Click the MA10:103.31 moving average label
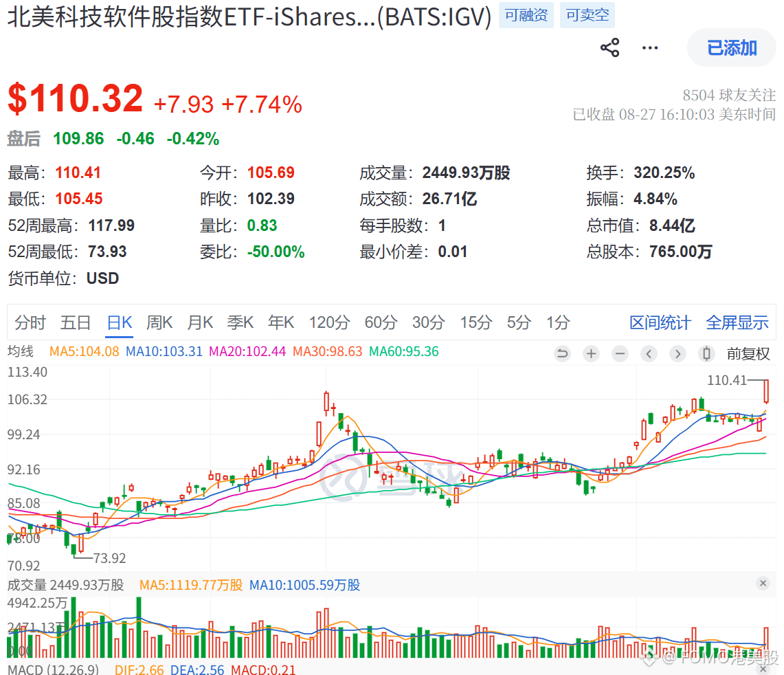784x675 pixels. pyautogui.click(x=164, y=351)
